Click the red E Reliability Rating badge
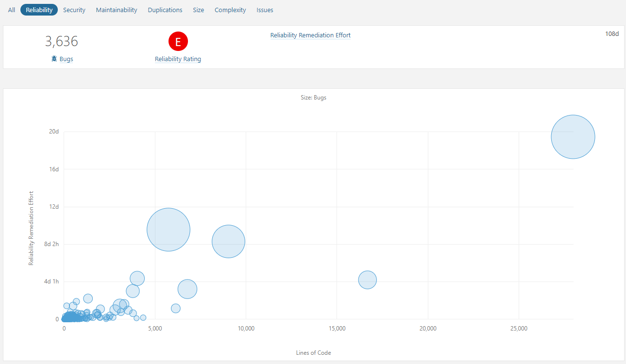The width and height of the screenshot is (626, 364). (x=178, y=41)
